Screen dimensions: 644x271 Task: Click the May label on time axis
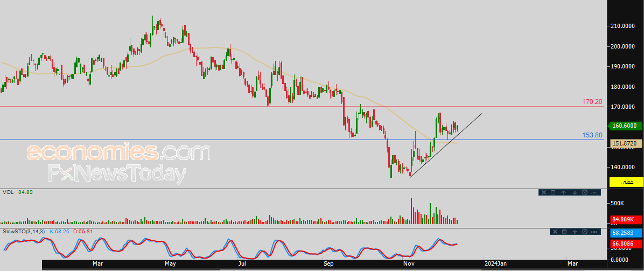coord(170,263)
